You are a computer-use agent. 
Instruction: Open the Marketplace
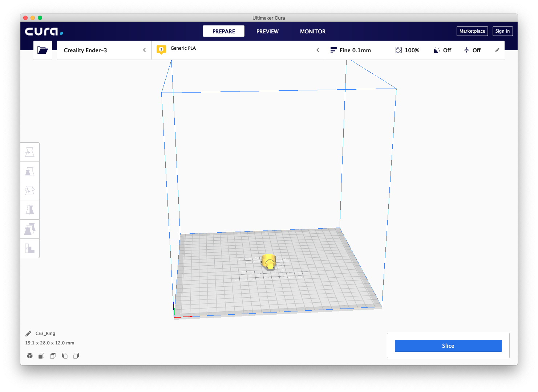tap(472, 31)
